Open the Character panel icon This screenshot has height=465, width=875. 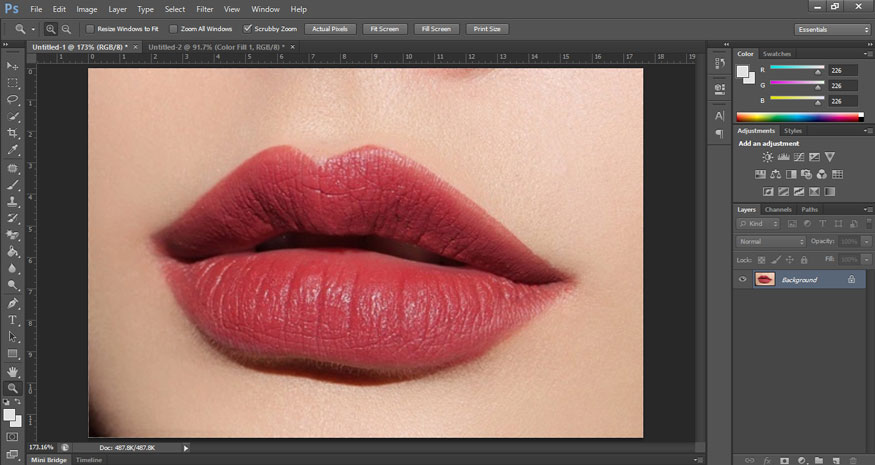point(719,116)
